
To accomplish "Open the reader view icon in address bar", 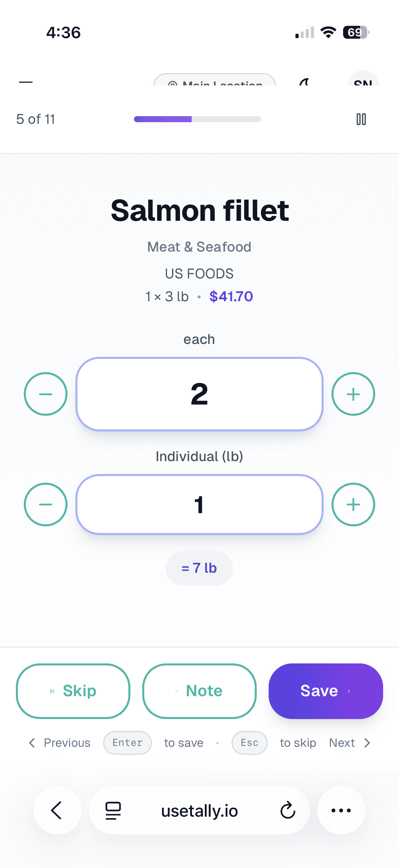I will (x=112, y=811).
